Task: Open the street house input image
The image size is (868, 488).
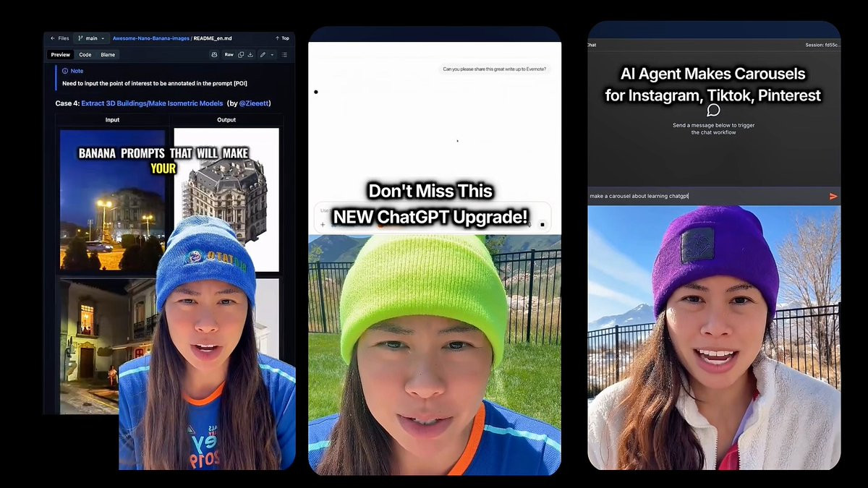Action: click(109, 346)
